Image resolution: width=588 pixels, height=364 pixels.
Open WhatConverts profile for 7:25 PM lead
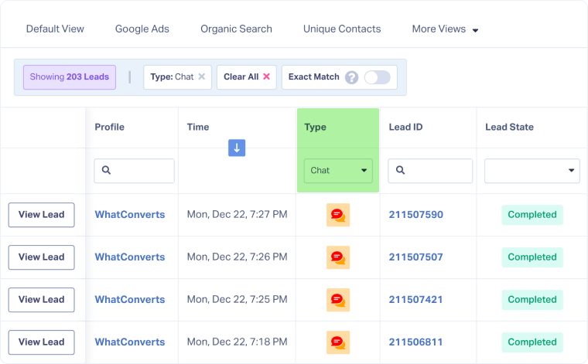[130, 300]
